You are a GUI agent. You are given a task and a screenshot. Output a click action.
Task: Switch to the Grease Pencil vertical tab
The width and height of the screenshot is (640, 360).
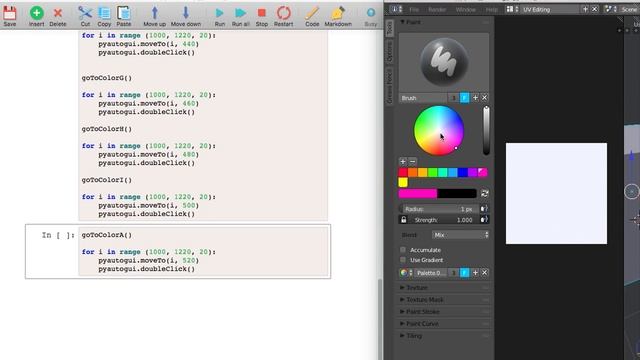[389, 86]
